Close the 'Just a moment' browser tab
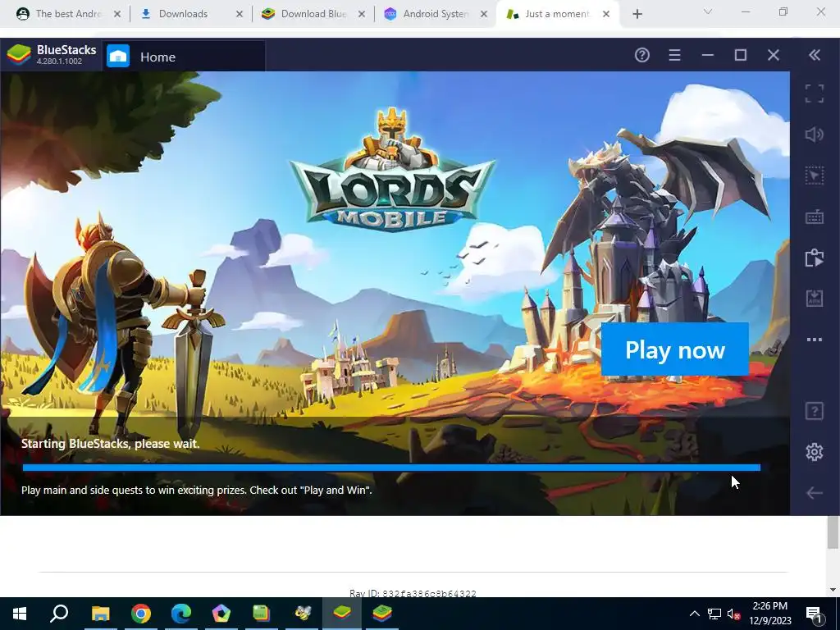 point(606,14)
